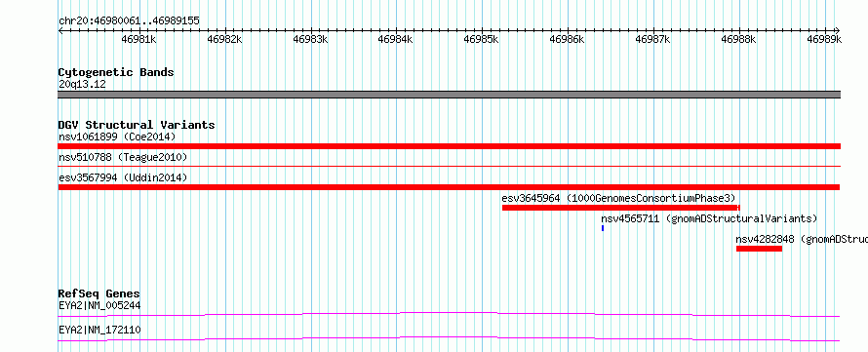Select the magenta EYA2|NM_005244 transcript line
Image resolution: width=868 pixels, height=352 pixels.
[x=449, y=314]
